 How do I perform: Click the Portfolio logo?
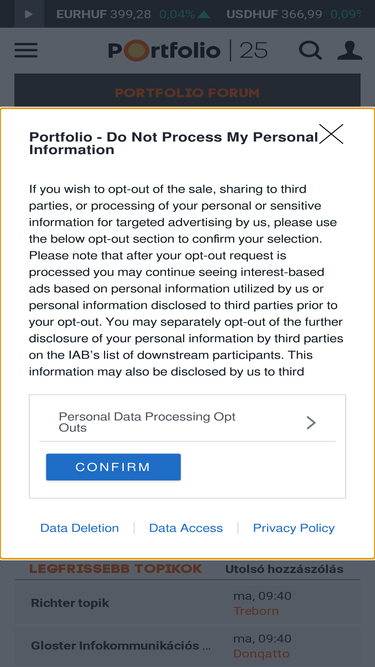(188, 51)
